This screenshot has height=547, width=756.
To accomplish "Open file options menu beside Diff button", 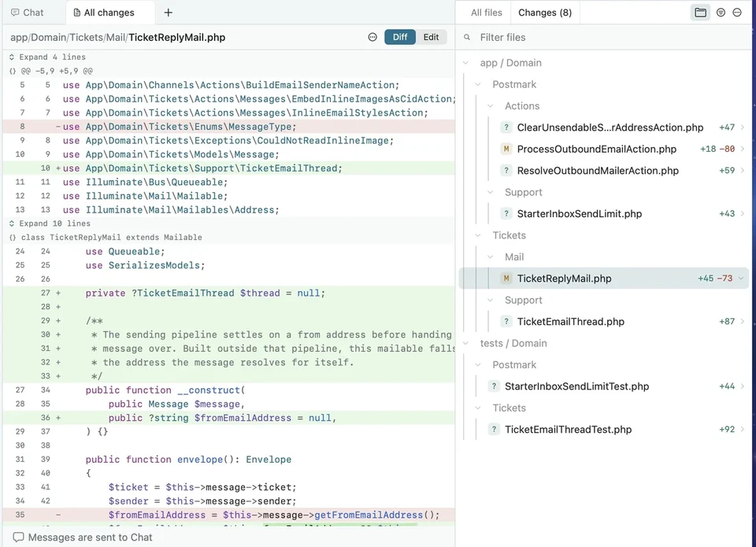I will pyautogui.click(x=372, y=37).
